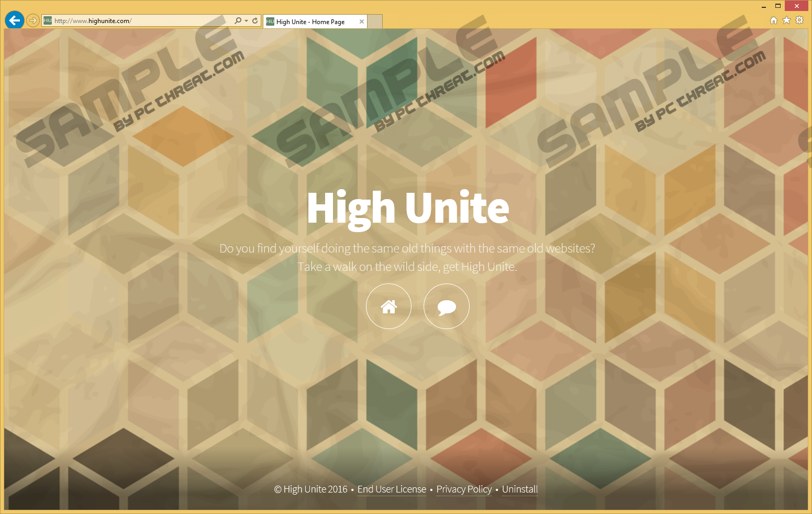Open Favorites with the star icon
Viewport: 812px width, 514px height.
point(786,20)
